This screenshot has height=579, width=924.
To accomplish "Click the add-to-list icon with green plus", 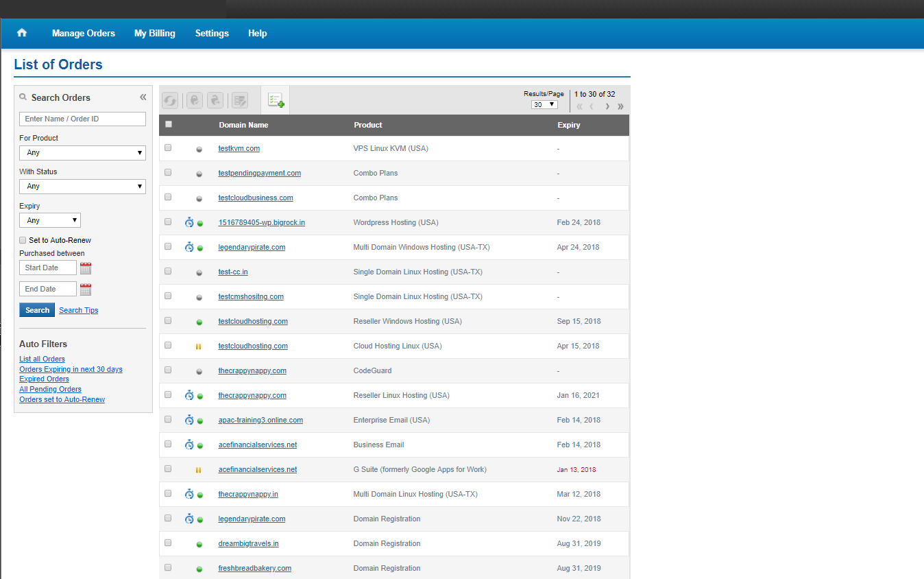I will 276,100.
